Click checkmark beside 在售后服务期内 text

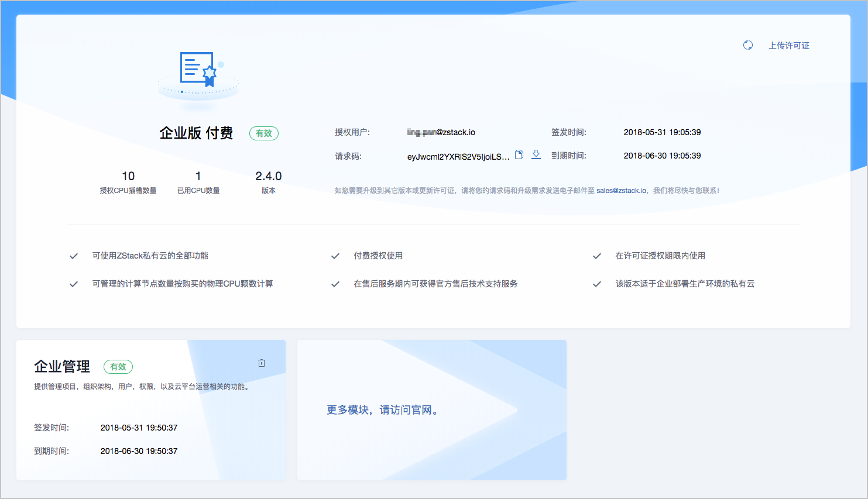point(335,284)
